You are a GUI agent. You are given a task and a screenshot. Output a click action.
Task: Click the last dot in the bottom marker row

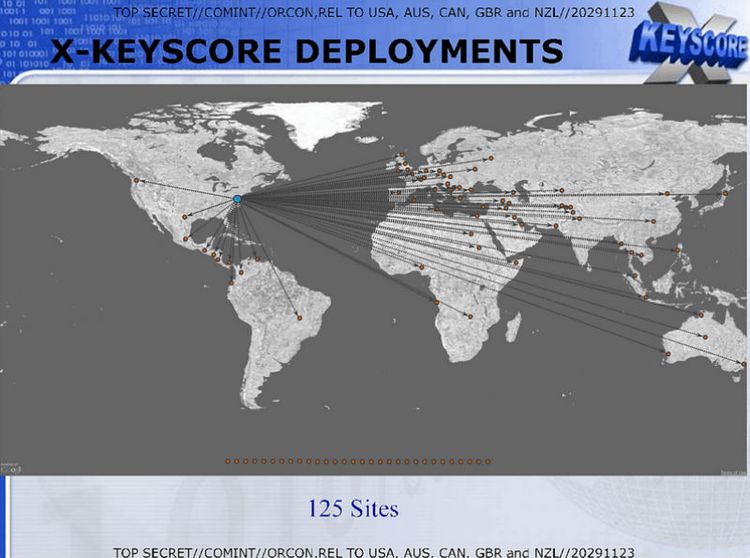[x=488, y=461]
